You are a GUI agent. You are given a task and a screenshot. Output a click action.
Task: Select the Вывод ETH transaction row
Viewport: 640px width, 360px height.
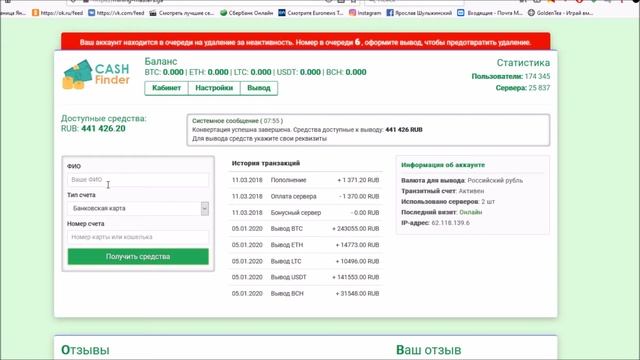(305, 245)
